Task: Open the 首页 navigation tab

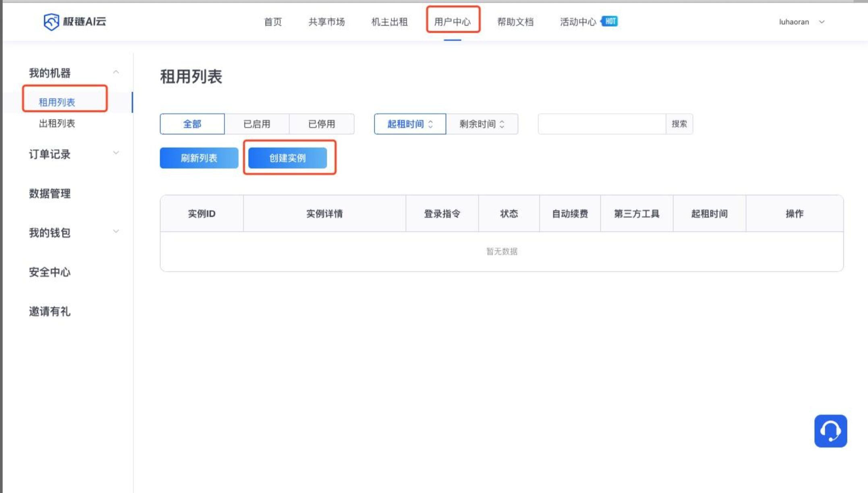Action: click(x=273, y=22)
